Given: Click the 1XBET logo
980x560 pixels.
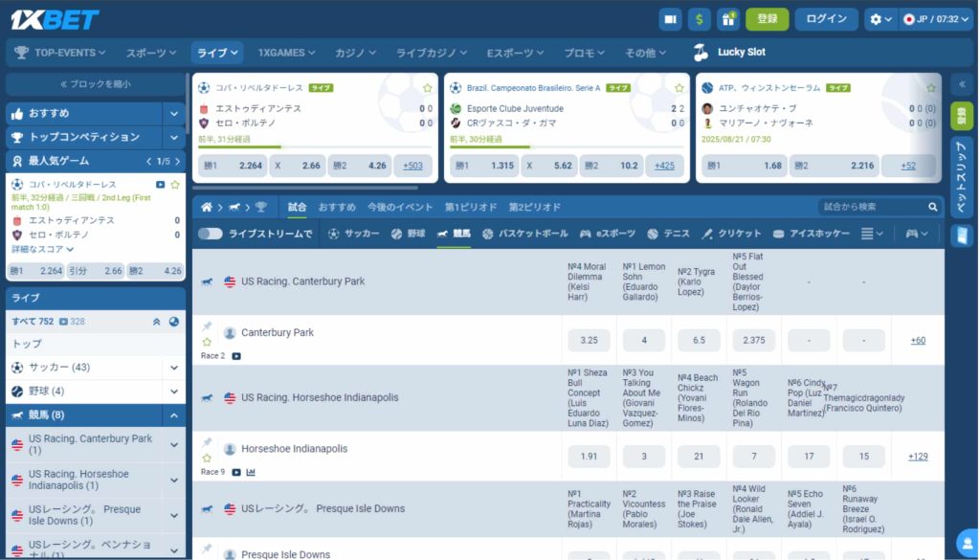Looking at the screenshot, I should (x=55, y=19).
